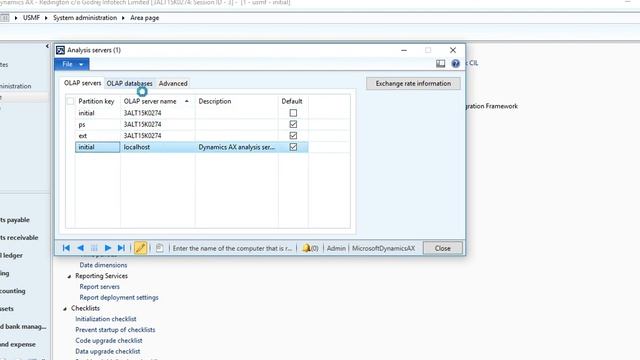Open the notifications bell icon
This screenshot has width=640, height=360.
[307, 248]
